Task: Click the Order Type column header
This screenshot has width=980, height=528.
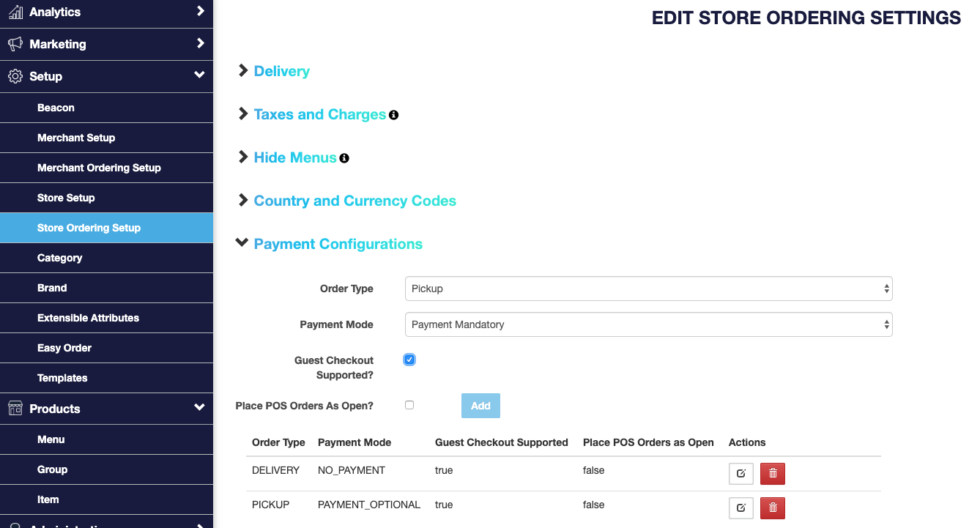Action: (x=278, y=442)
